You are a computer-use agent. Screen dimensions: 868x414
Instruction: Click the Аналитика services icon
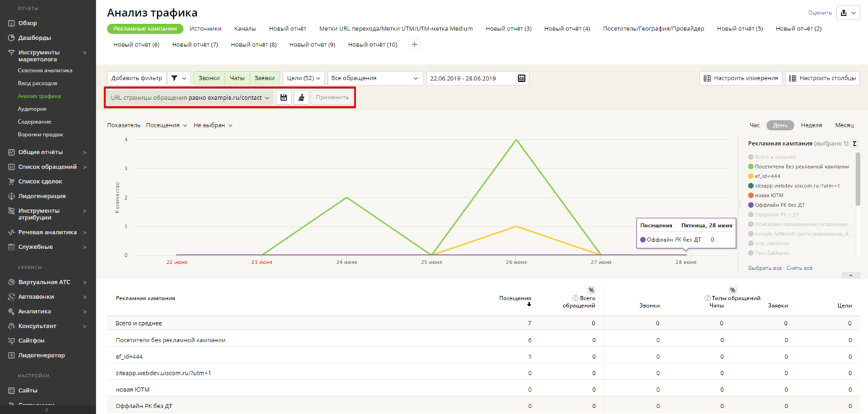pos(11,311)
